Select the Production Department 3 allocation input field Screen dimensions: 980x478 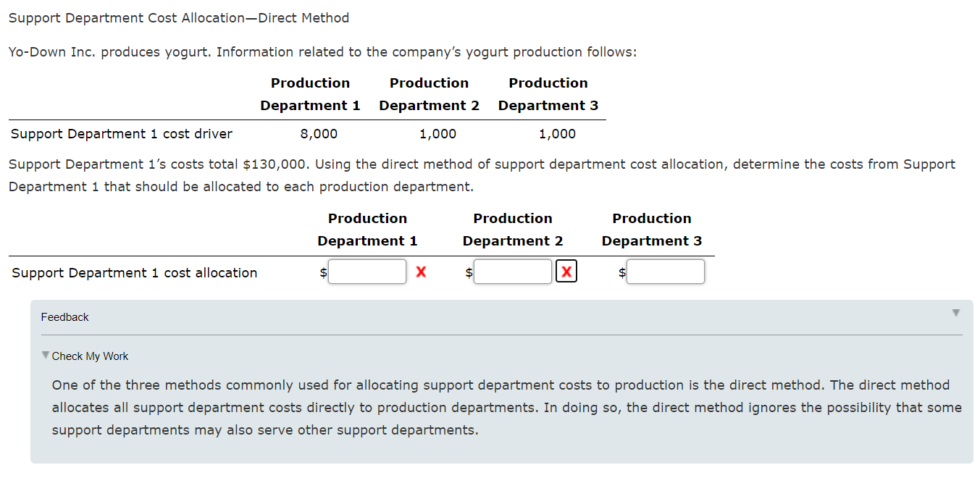click(666, 271)
